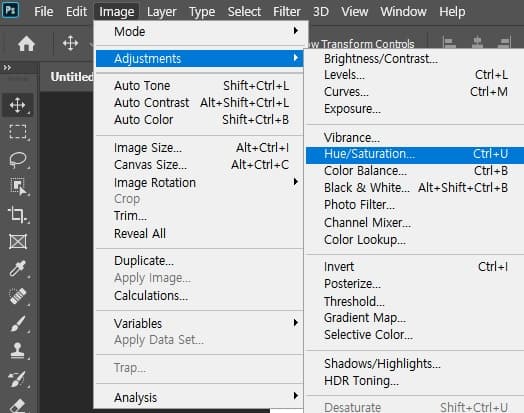The width and height of the screenshot is (524, 413).
Task: Open the Select menu
Action: click(x=244, y=12)
